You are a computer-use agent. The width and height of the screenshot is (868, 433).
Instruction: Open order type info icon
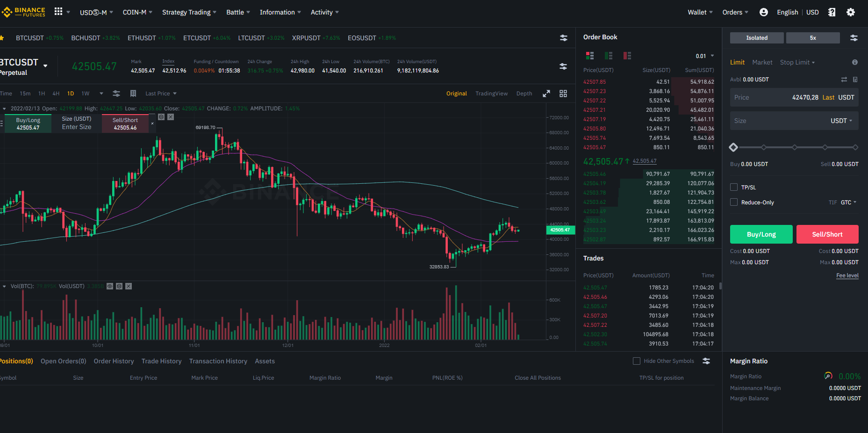click(855, 62)
